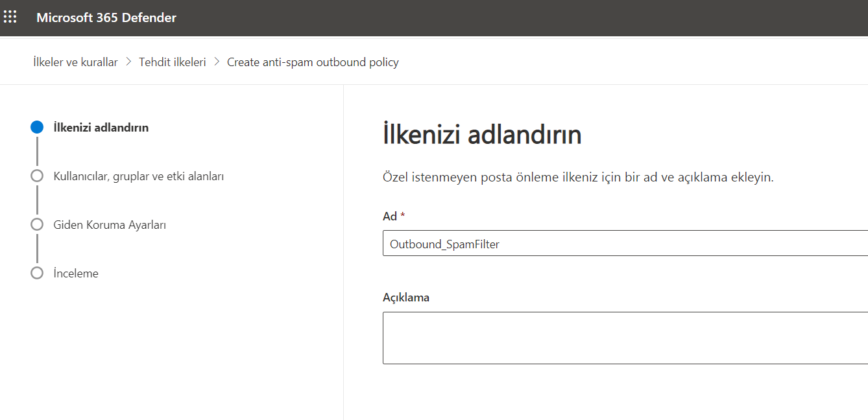868x420 pixels.
Task: Click inside the Açıklama text area
Action: pos(625,338)
